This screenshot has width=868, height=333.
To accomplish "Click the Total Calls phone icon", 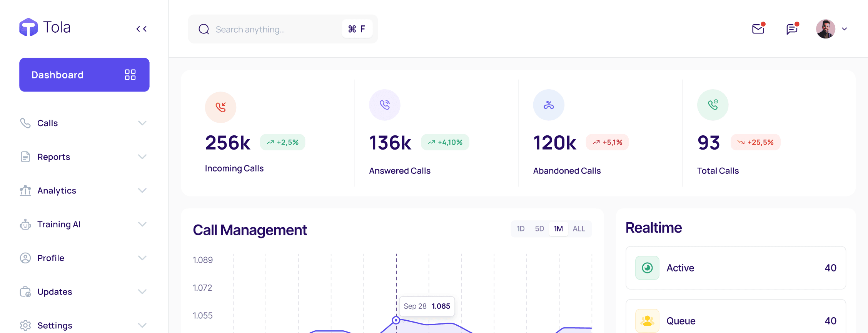I will 713,105.
